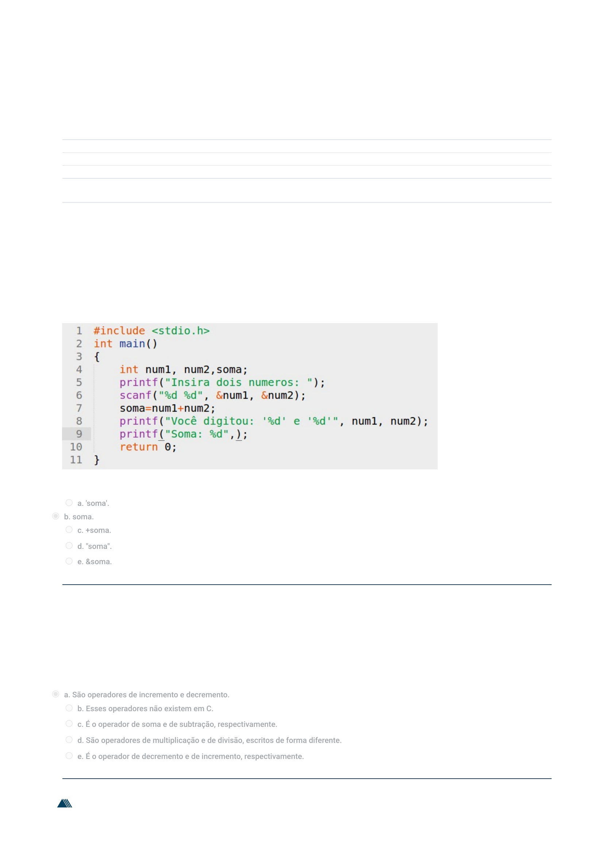Choose radio option e. &soma
The image size is (614, 868).
[x=69, y=561]
